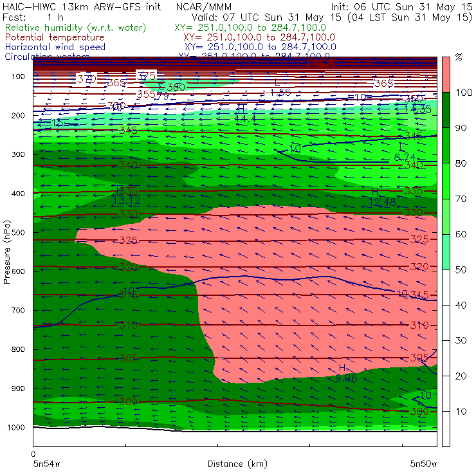Click the 60–70% legend color swatch
The width and height of the screenshot is (476, 476).
(x=446, y=216)
